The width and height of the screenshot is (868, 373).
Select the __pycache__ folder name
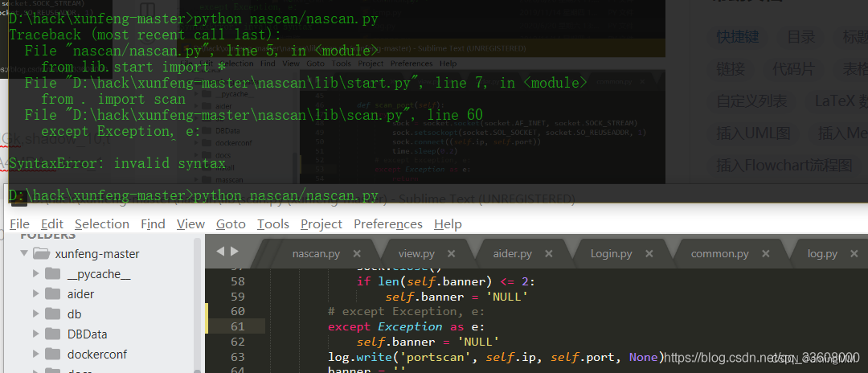pyautogui.click(x=99, y=274)
